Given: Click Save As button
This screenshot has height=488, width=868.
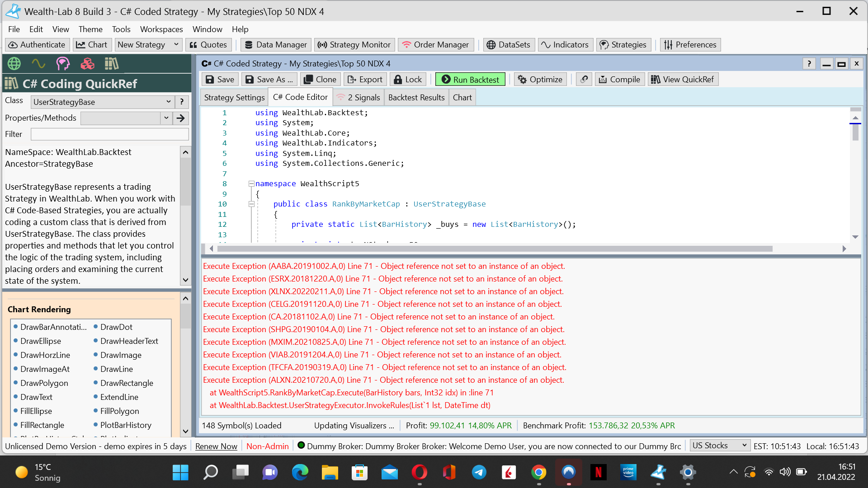Looking at the screenshot, I should (x=270, y=80).
